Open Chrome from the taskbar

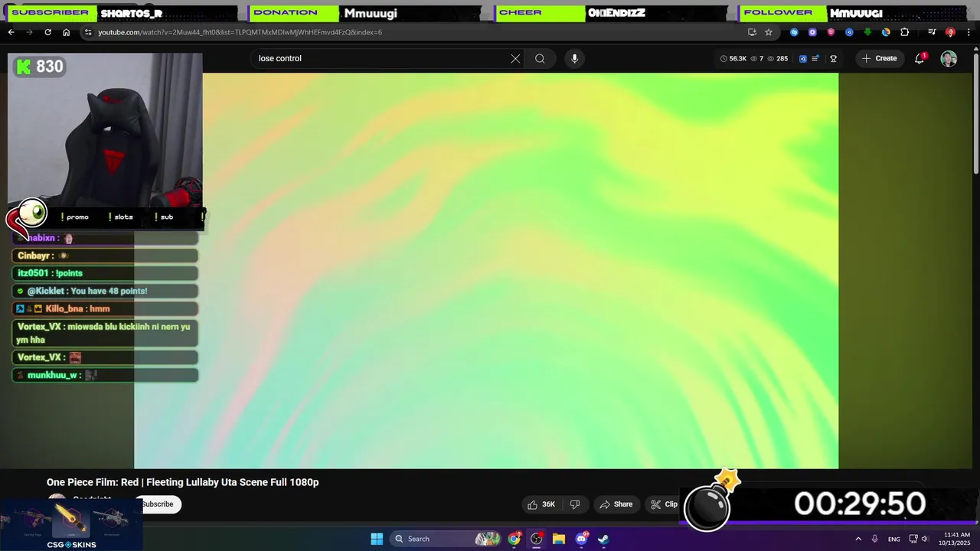tap(514, 539)
